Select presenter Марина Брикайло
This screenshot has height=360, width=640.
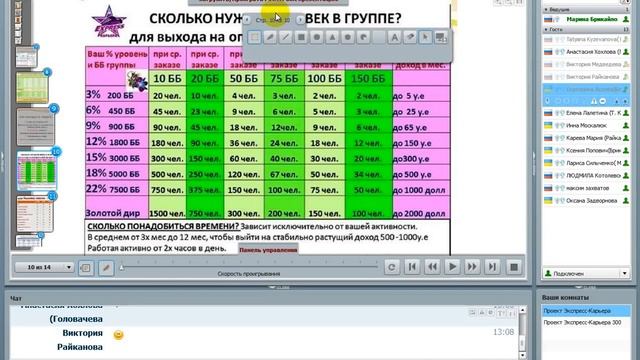pyautogui.click(x=587, y=19)
